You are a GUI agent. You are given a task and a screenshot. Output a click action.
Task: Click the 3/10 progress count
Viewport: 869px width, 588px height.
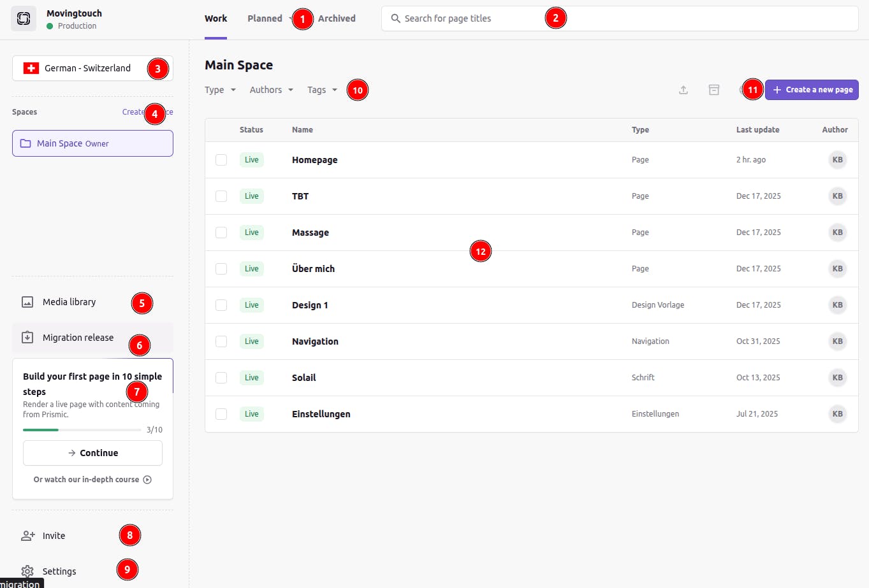(154, 430)
